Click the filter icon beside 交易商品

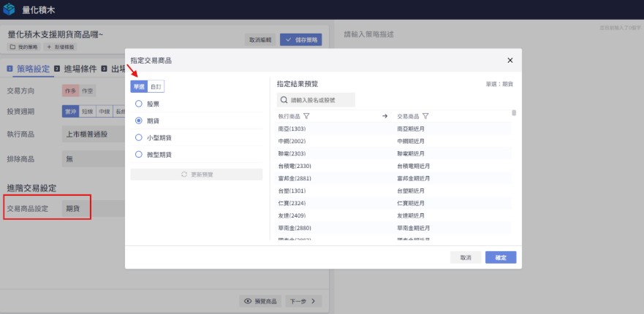point(425,116)
